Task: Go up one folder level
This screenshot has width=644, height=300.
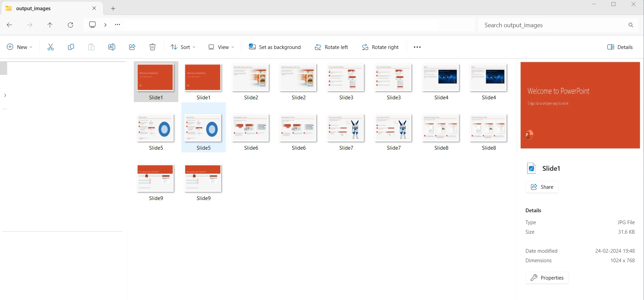Action: point(50,25)
